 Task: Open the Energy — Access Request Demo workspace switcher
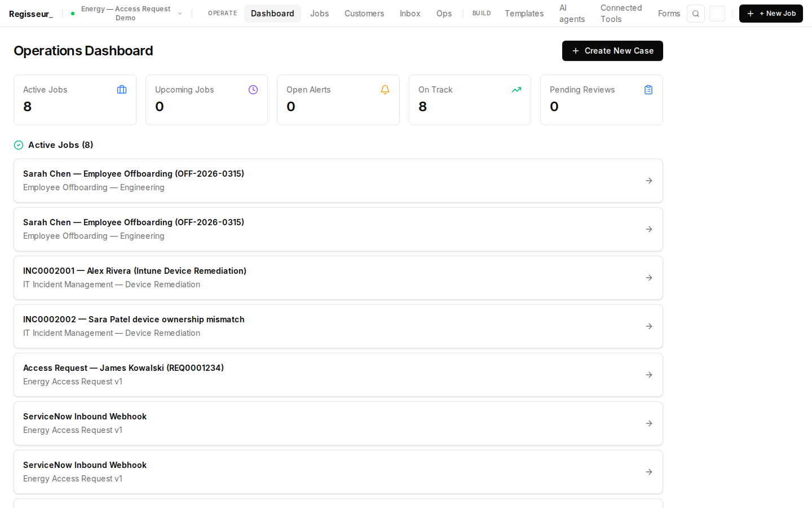(126, 14)
